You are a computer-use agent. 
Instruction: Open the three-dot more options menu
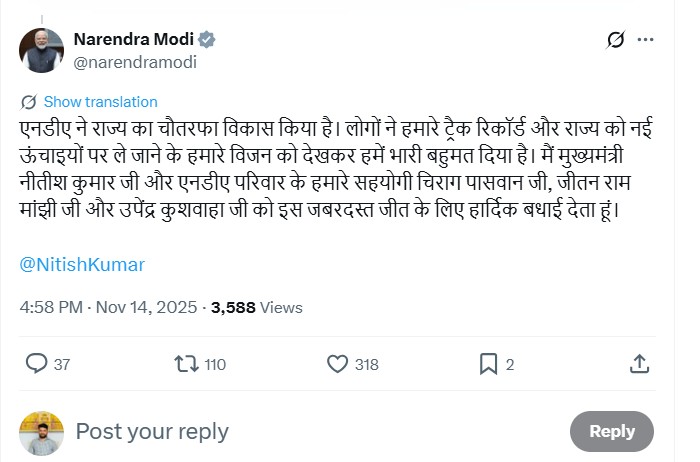click(x=646, y=40)
